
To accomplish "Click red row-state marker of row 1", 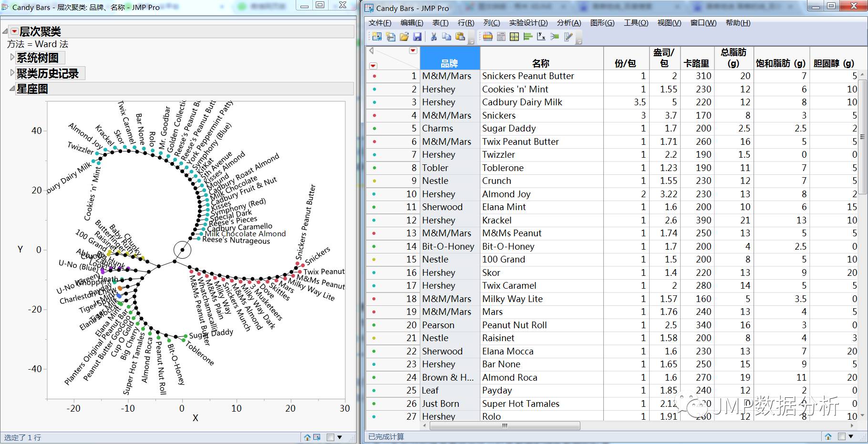I will tap(374, 76).
